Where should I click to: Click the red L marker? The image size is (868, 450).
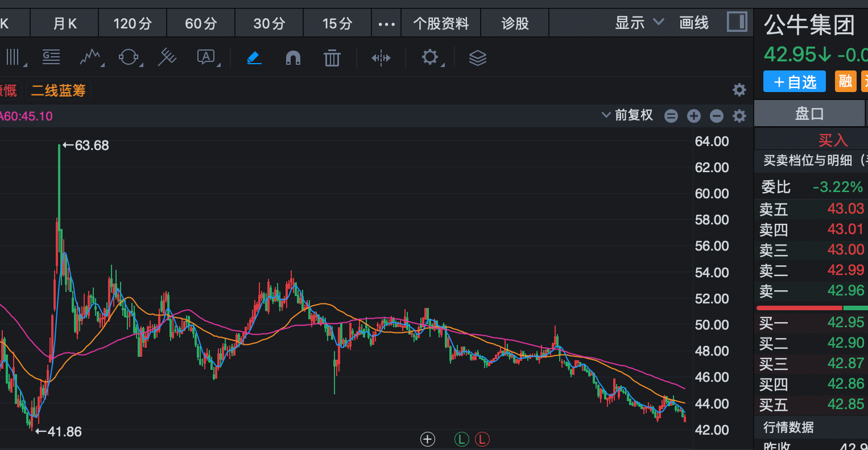pos(482,439)
